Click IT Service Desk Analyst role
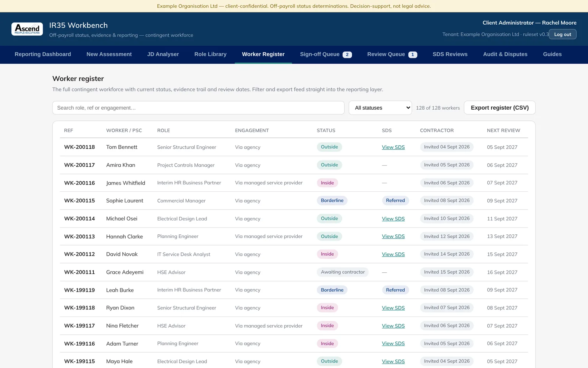 pyautogui.click(x=184, y=254)
